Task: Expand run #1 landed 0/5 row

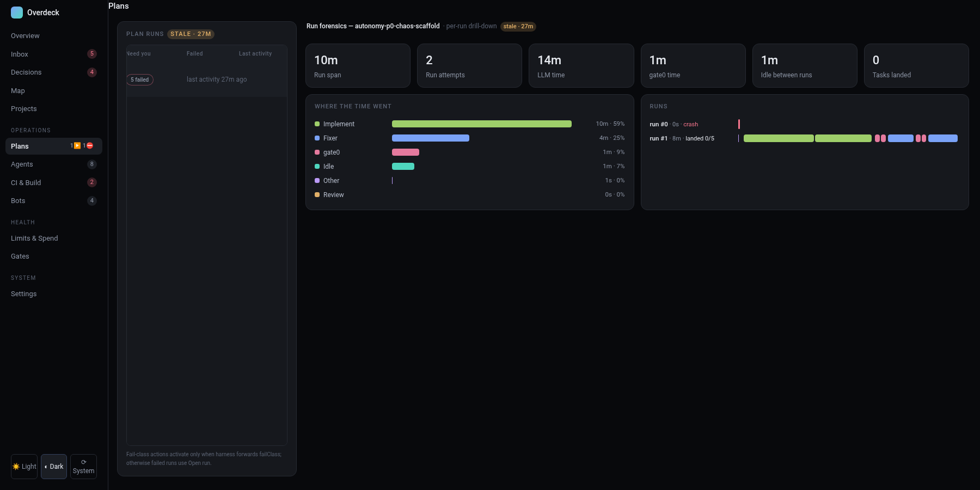Action: point(804,138)
